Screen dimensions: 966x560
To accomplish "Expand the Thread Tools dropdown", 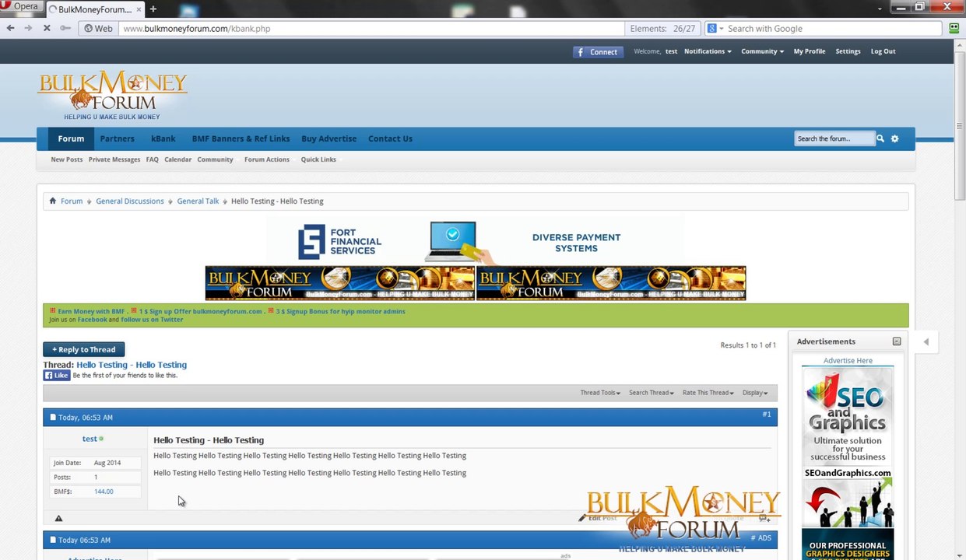I will 600,393.
